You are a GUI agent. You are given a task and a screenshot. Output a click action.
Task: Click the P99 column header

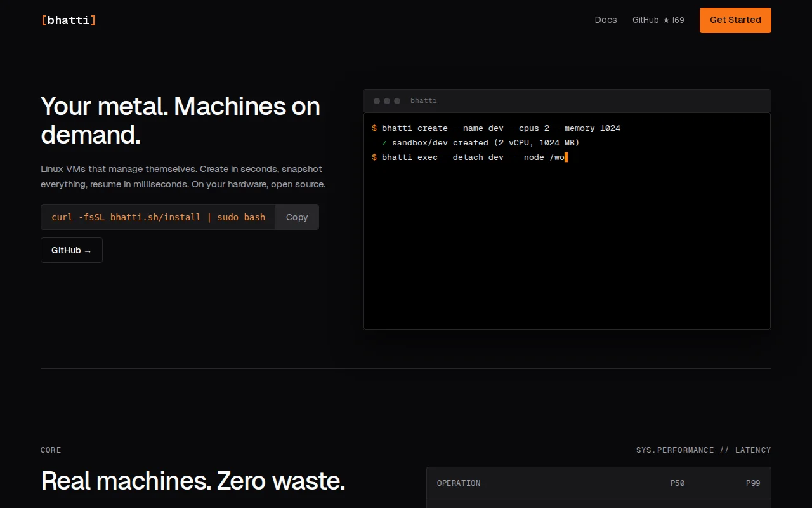pos(753,483)
